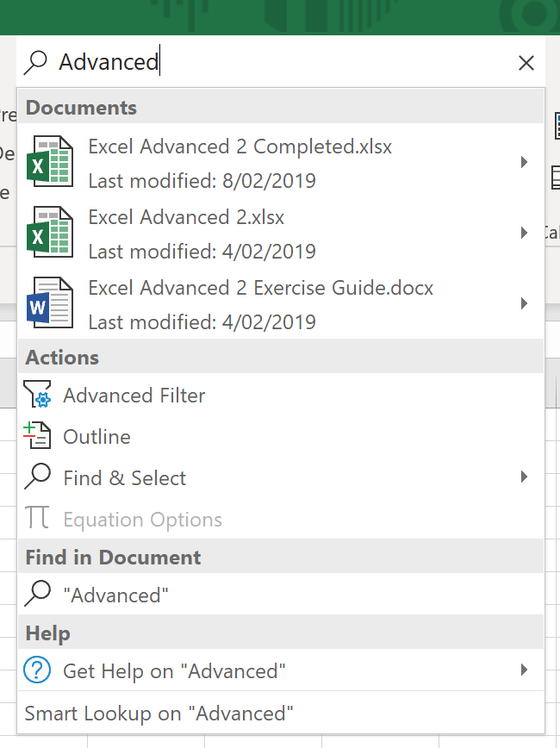Clear the search with the X button

pyautogui.click(x=526, y=62)
